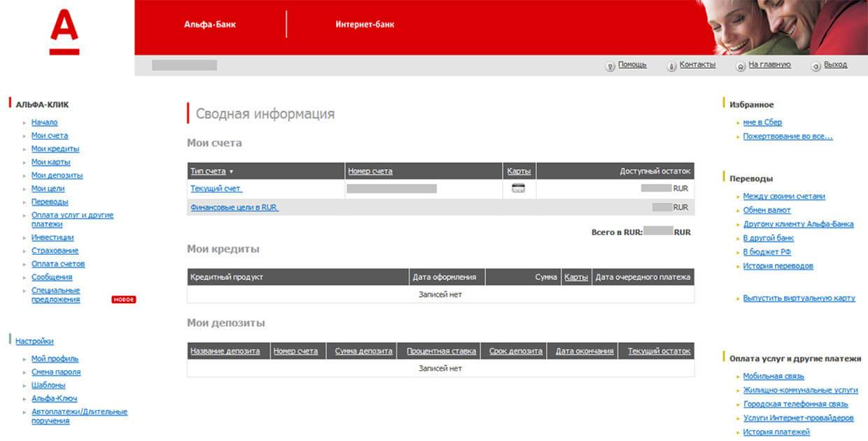Open Начало in the left menu
The image size is (868, 441).
(x=44, y=122)
